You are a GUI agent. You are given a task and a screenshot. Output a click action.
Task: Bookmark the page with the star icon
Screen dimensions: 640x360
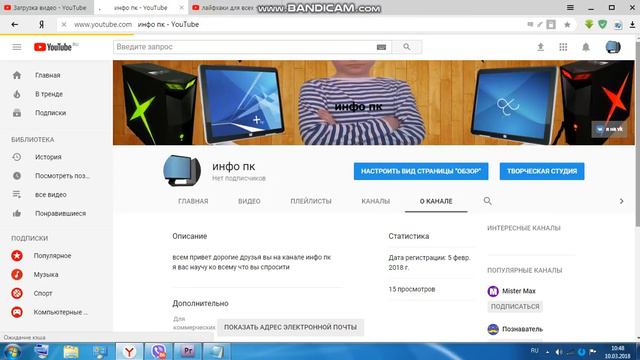tap(567, 24)
